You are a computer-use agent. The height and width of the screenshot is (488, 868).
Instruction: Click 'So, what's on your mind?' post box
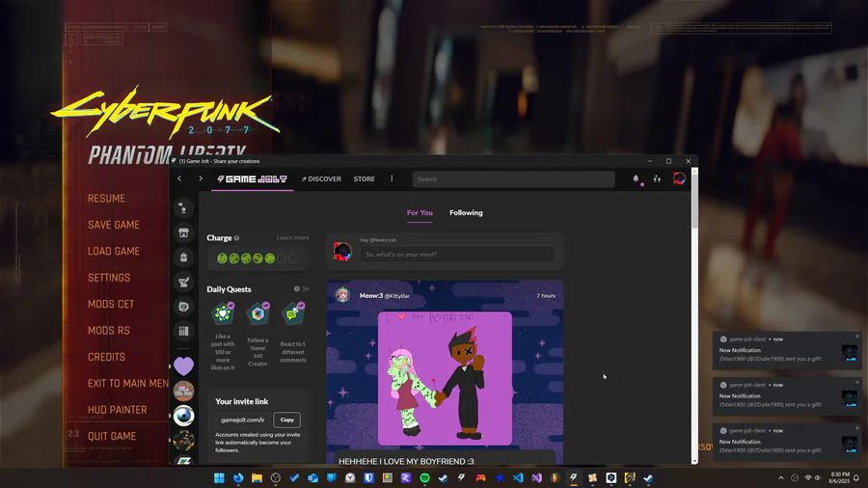click(x=457, y=254)
